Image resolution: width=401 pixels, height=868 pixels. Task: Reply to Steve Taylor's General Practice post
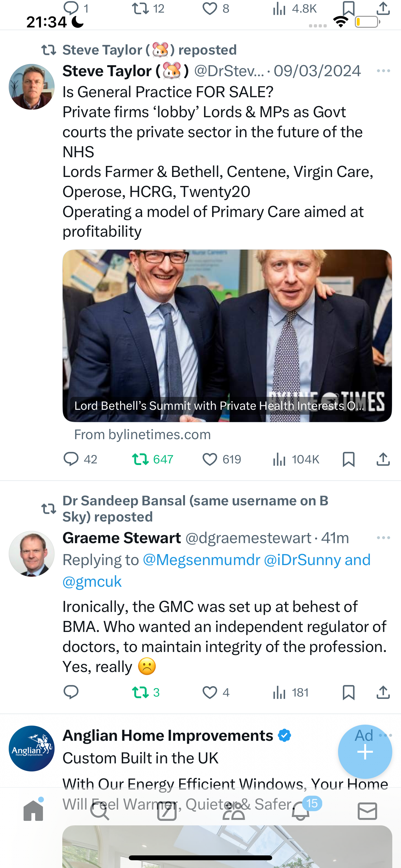(x=80, y=459)
